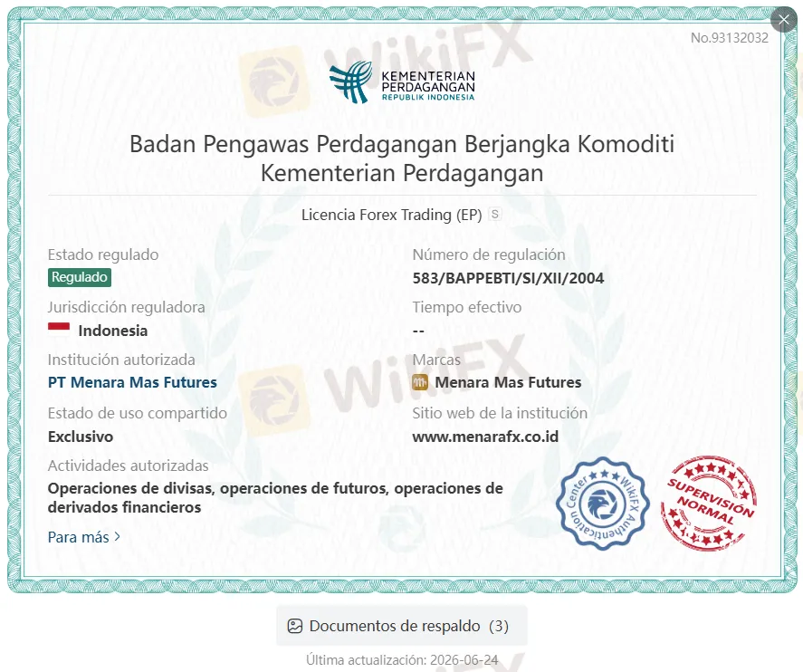Click the Número de regulación label
This screenshot has height=672, width=803.
point(489,254)
